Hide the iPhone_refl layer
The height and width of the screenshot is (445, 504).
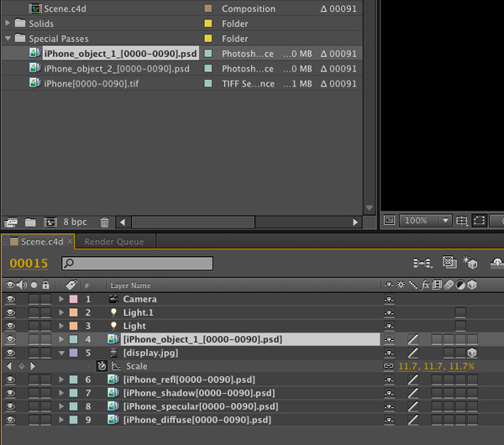10,380
